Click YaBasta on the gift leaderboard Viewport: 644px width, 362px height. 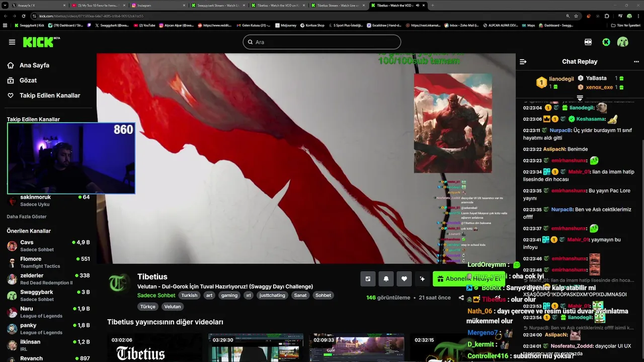tap(596, 78)
